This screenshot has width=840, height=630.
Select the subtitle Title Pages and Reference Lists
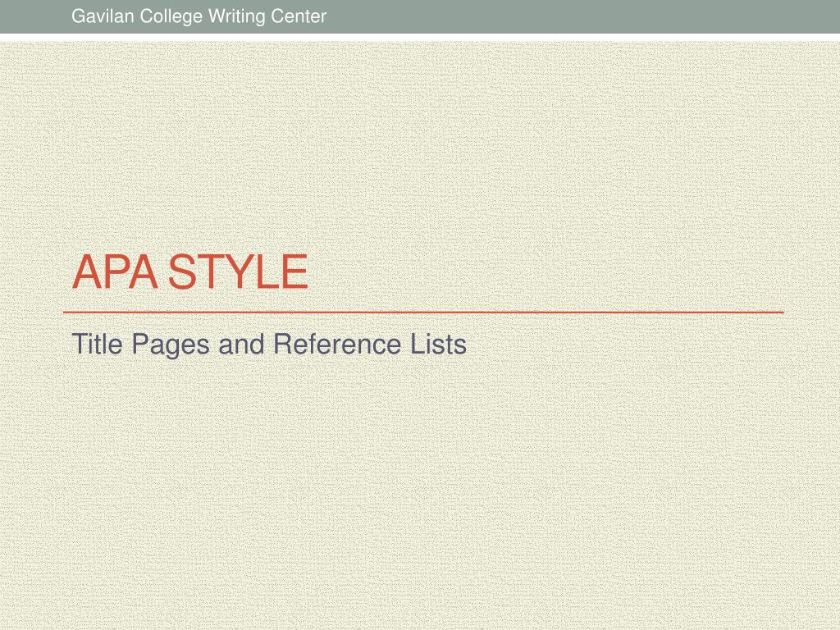pos(271,344)
